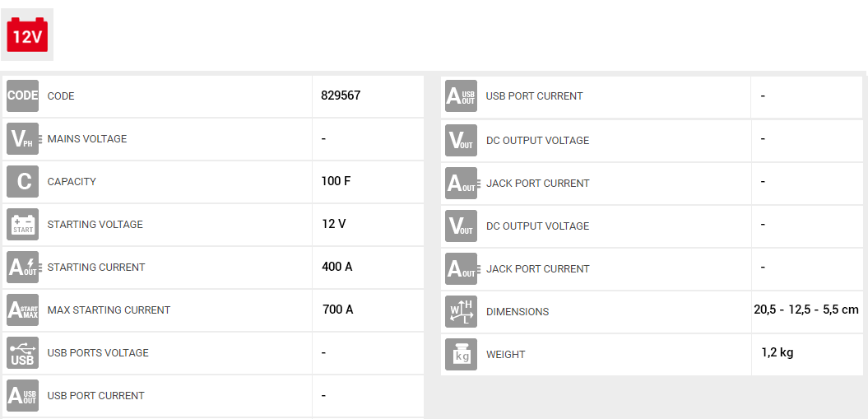Select the DIMENSIONS label text
The height and width of the screenshot is (419, 868).
click(518, 312)
